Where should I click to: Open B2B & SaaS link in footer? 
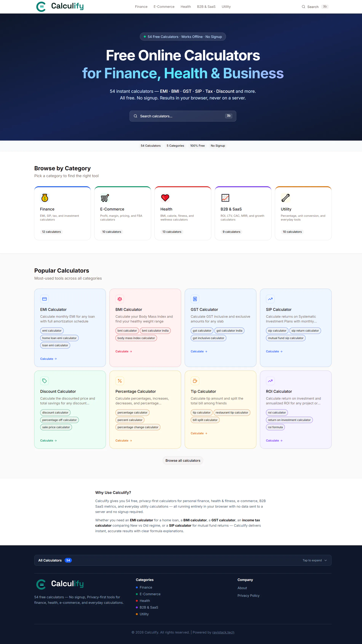(149, 607)
